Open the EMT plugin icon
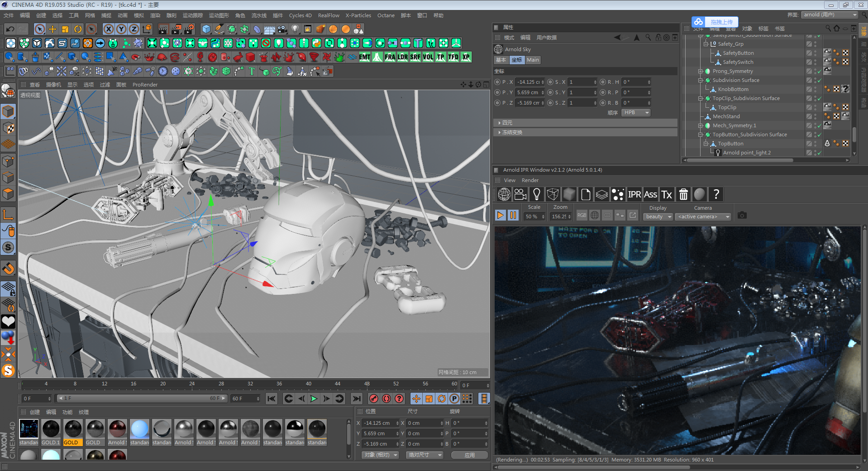 pyautogui.click(x=365, y=57)
